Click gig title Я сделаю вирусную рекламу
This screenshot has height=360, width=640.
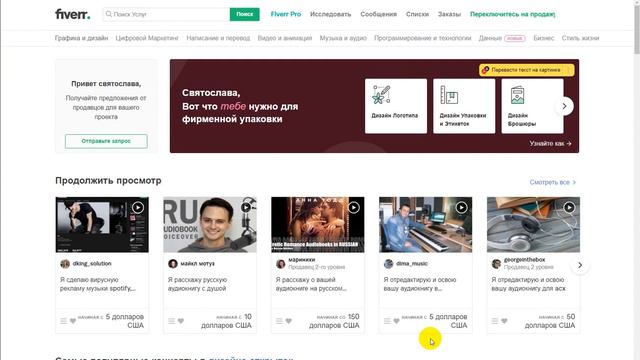98,284
